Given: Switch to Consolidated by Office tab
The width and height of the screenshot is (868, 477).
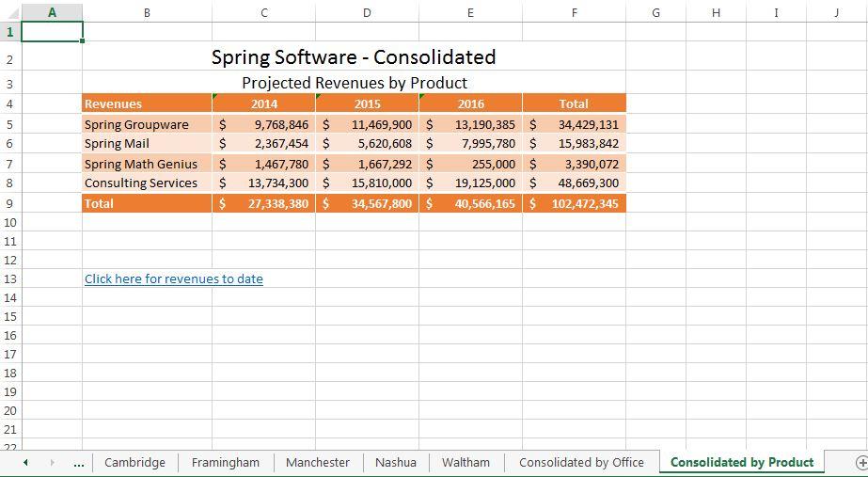Looking at the screenshot, I should click(581, 462).
